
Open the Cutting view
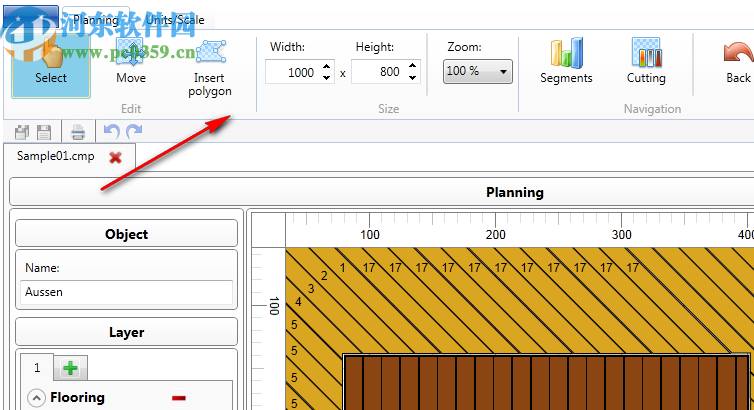click(x=646, y=61)
